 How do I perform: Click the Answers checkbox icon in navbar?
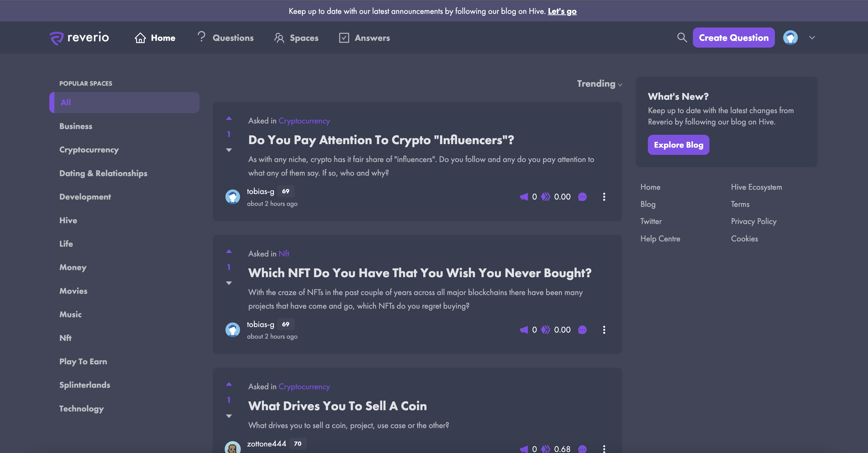(x=344, y=38)
